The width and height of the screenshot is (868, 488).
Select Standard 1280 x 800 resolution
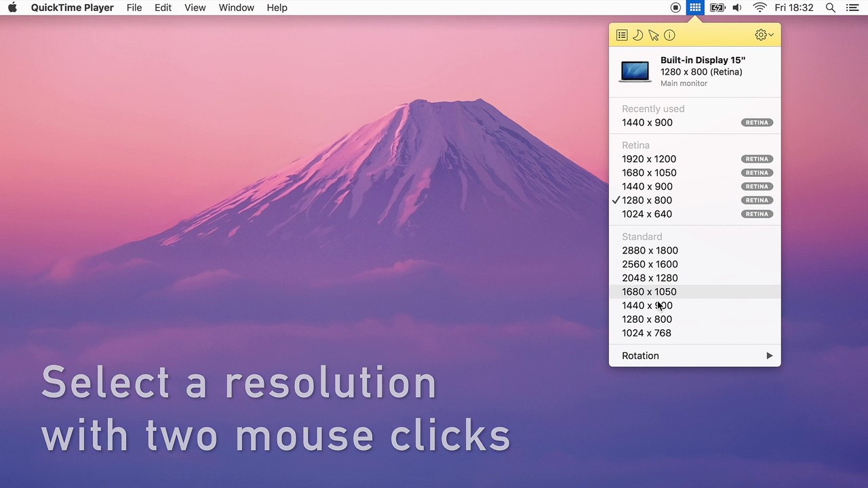(695, 319)
